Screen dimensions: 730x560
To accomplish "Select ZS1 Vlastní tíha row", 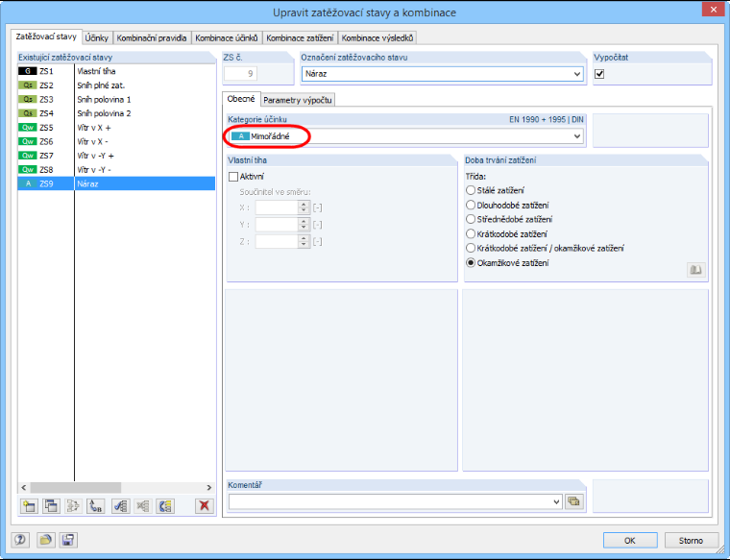I will click(x=116, y=71).
